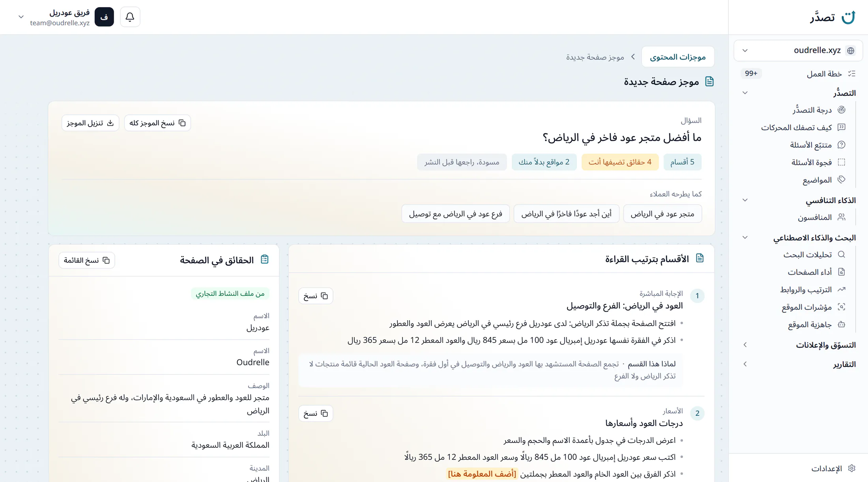Click the المواضيع tag icon
The image size is (868, 482).
[x=842, y=180]
